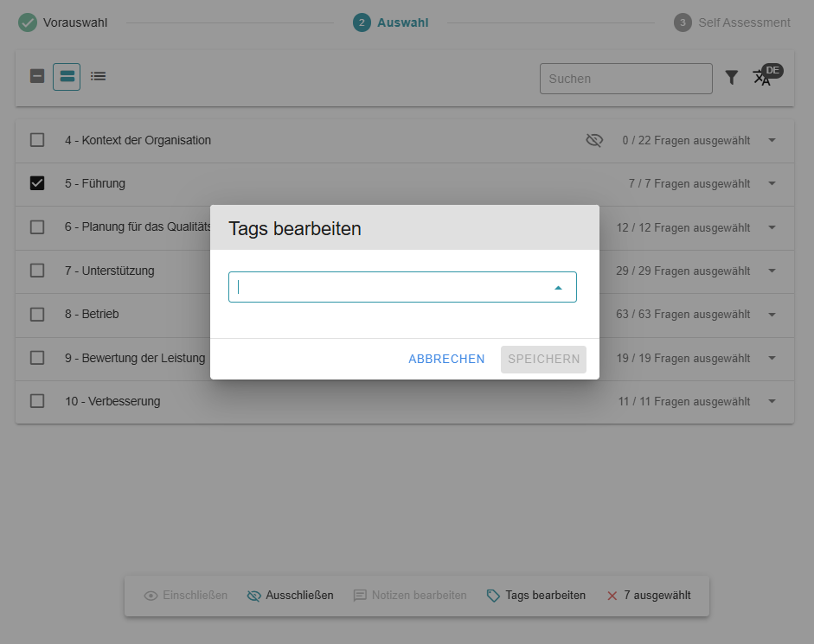Uncheck the 5 - Führung checkbox

point(37,183)
